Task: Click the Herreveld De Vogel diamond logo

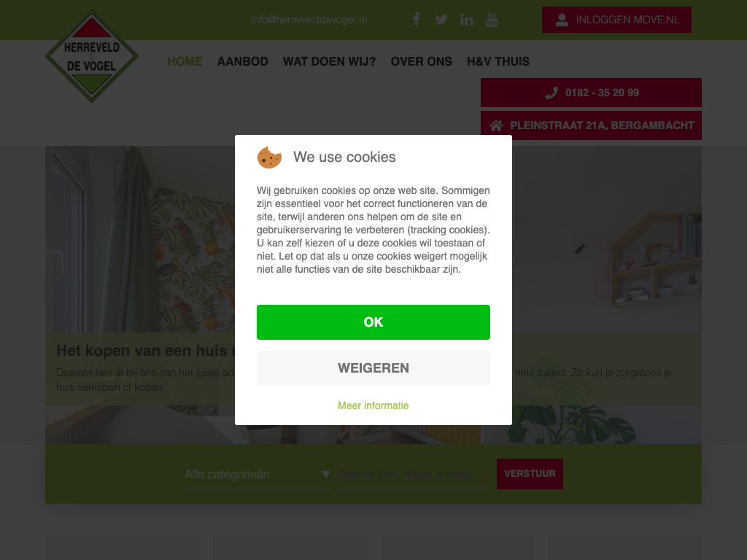Action: [x=91, y=55]
